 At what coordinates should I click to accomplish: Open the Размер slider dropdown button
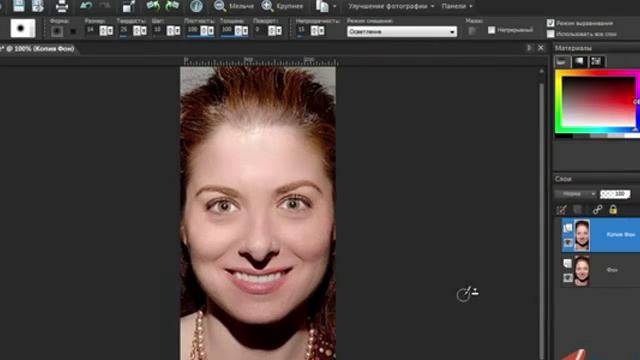click(x=110, y=30)
